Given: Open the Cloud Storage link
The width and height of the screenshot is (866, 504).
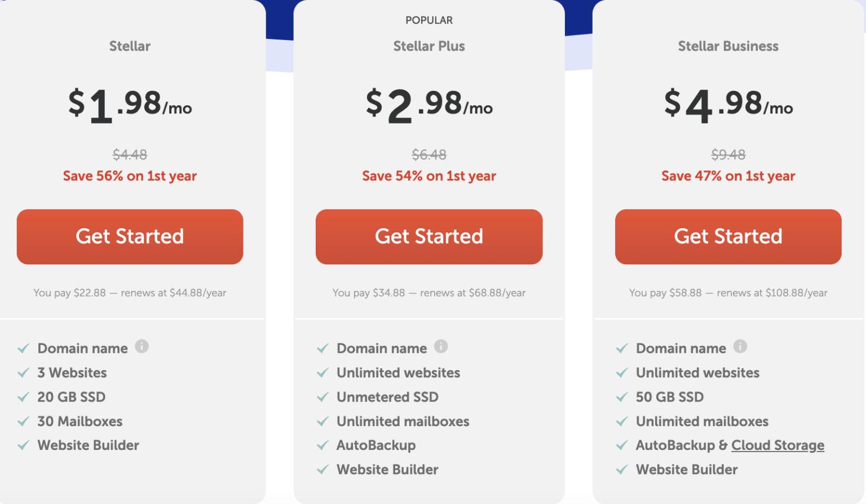Looking at the screenshot, I should pos(777,445).
